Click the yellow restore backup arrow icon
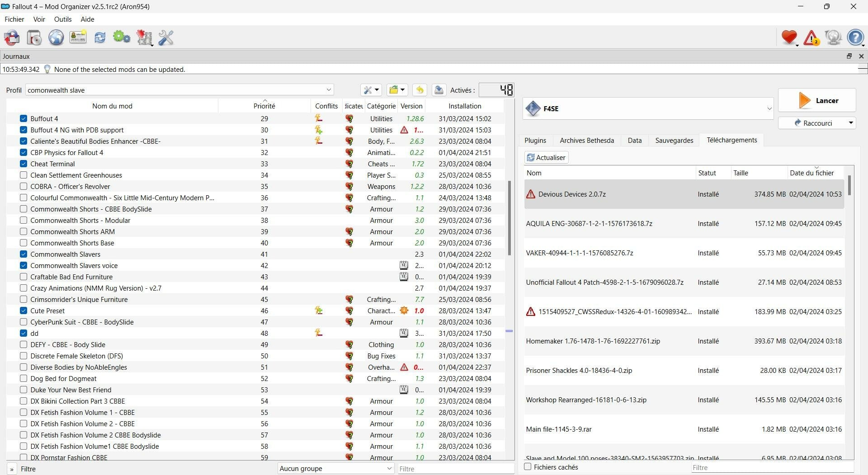Viewport: 868px width, 475px height. point(420,90)
